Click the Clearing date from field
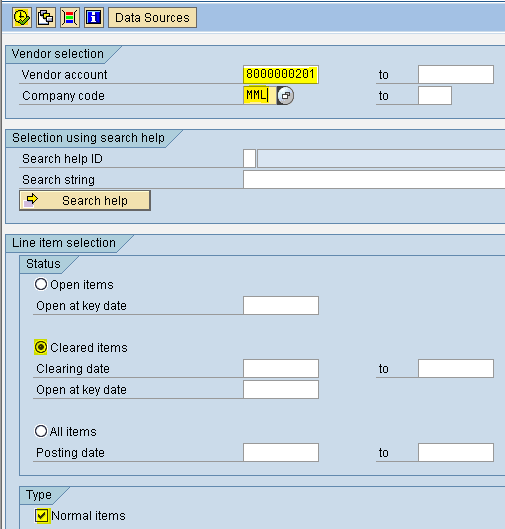505x529 pixels. (x=281, y=368)
